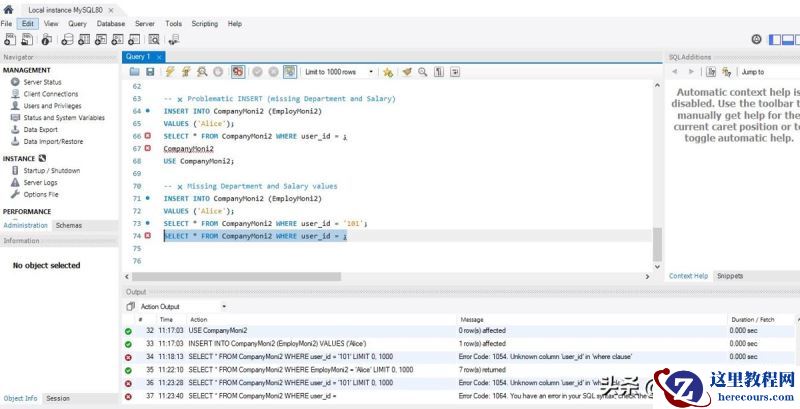This screenshot has height=409, width=800.
Task: Open the preferences gear icon at top right
Action: (756, 39)
